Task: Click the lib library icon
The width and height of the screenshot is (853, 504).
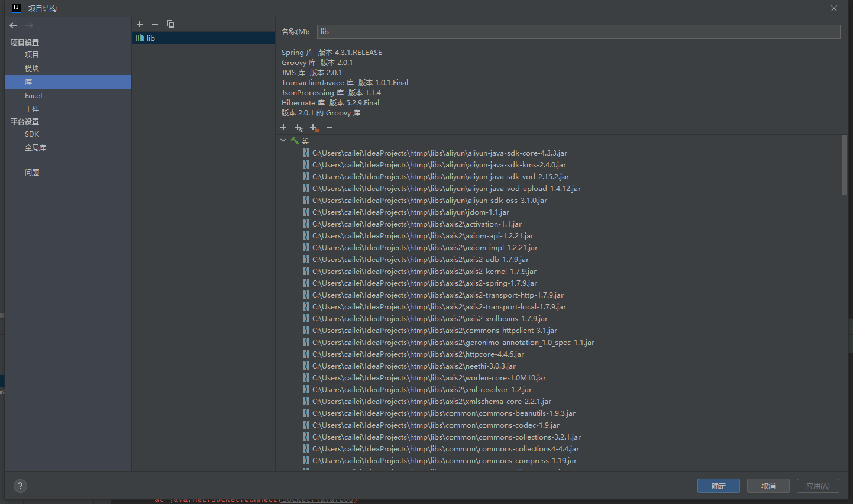Action: click(x=140, y=38)
